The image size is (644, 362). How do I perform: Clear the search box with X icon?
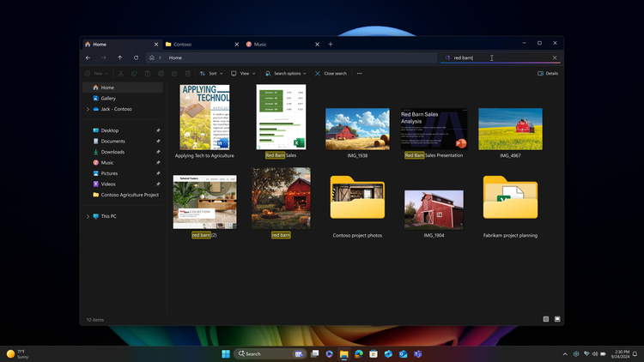[555, 57]
